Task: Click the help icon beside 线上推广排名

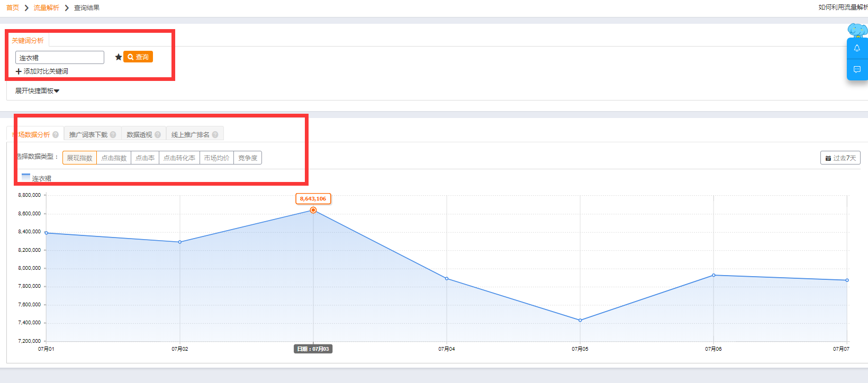Action: (215, 135)
